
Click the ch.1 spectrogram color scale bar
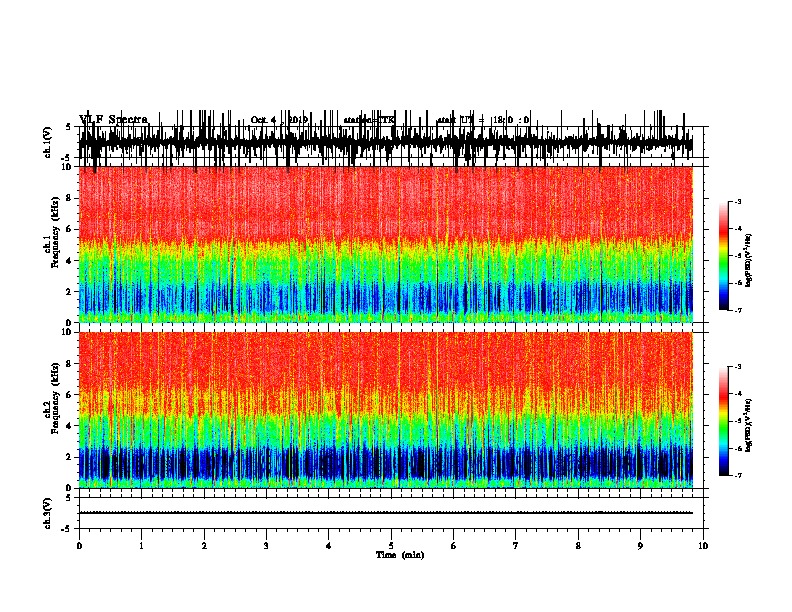(723, 256)
